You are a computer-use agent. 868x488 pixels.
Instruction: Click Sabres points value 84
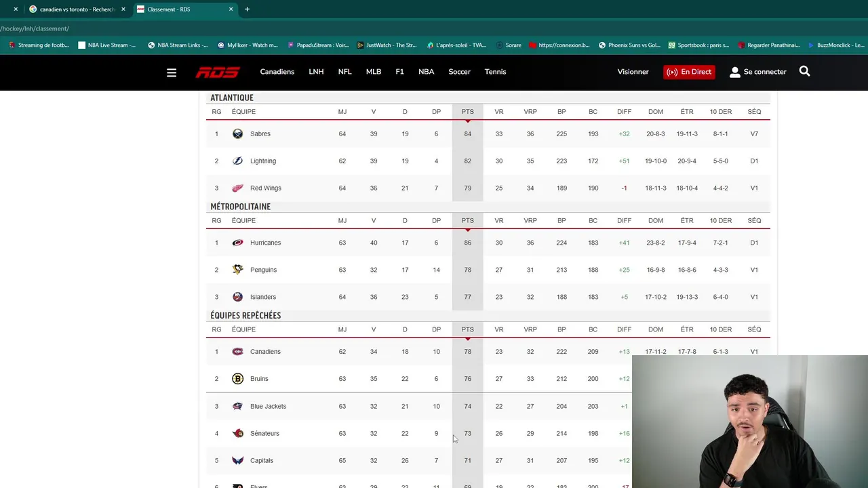click(x=467, y=134)
